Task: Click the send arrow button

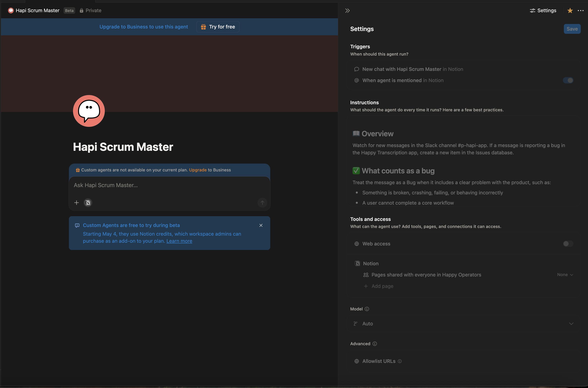Action: 262,203
